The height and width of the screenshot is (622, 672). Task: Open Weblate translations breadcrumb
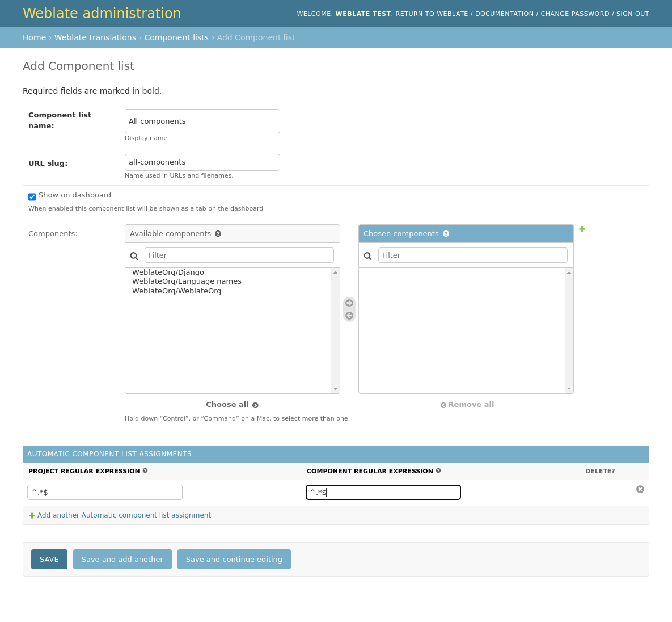tap(95, 38)
